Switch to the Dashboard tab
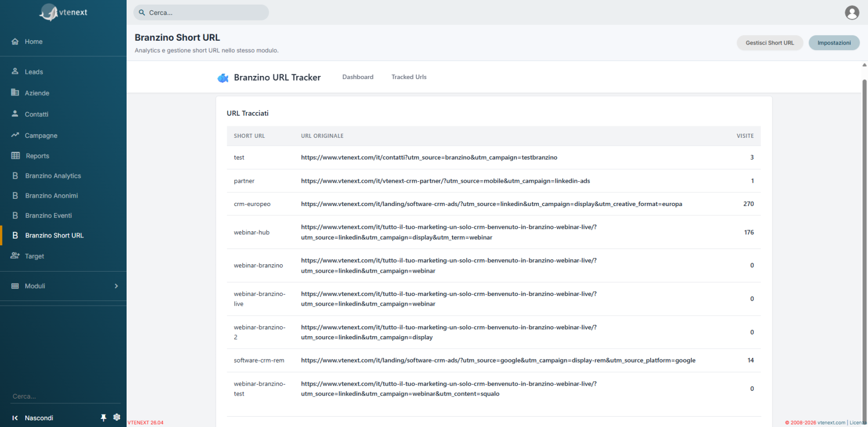Viewport: 868px width, 427px height. point(358,77)
